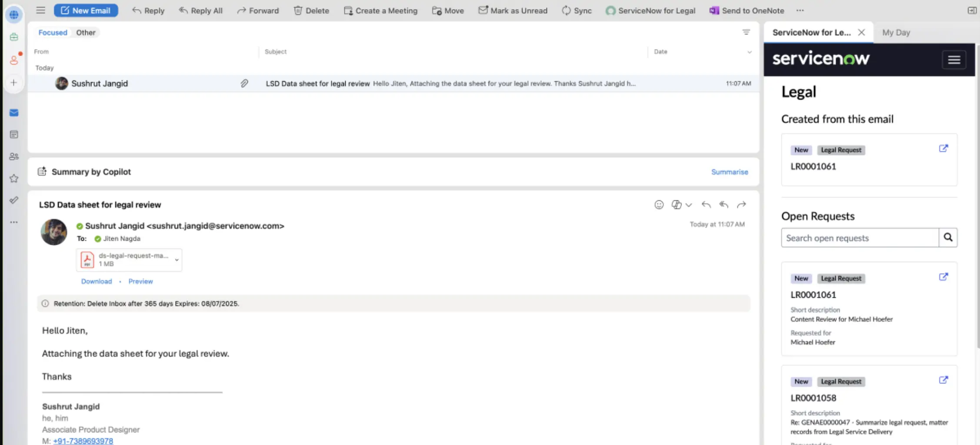The height and width of the screenshot is (445, 980).
Task: Click the Jiten Nagda recipient name
Action: pyautogui.click(x=122, y=239)
